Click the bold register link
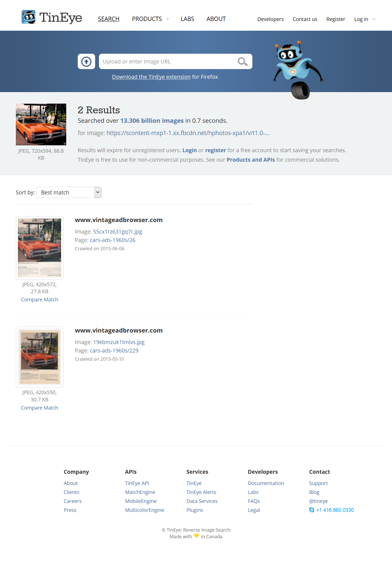 [x=216, y=150]
